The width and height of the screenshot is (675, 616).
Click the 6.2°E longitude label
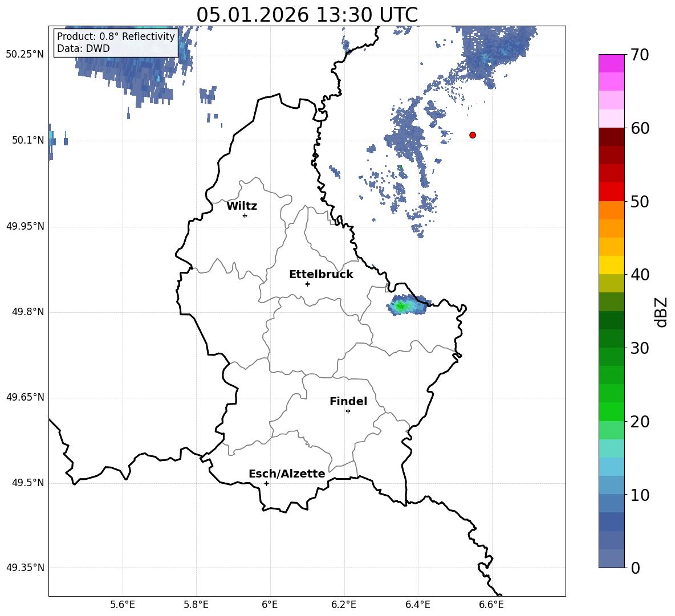(344, 605)
